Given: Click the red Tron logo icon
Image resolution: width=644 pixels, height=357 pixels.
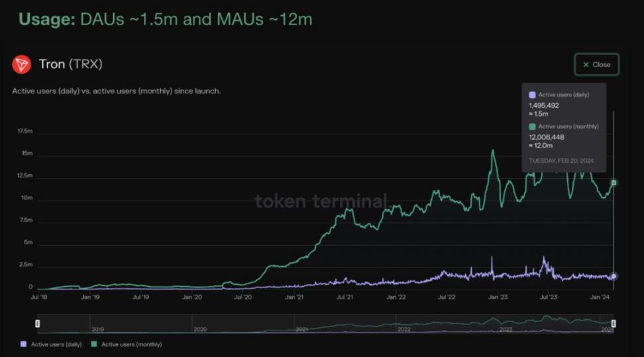Looking at the screenshot, I should [x=21, y=64].
